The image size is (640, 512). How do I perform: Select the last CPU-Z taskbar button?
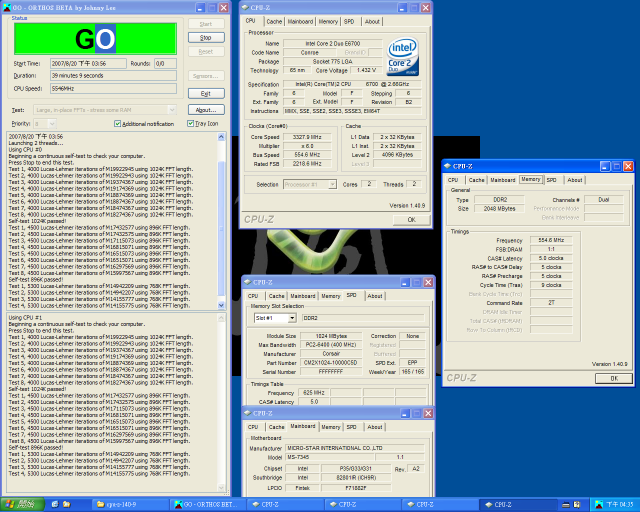[x=518, y=505]
